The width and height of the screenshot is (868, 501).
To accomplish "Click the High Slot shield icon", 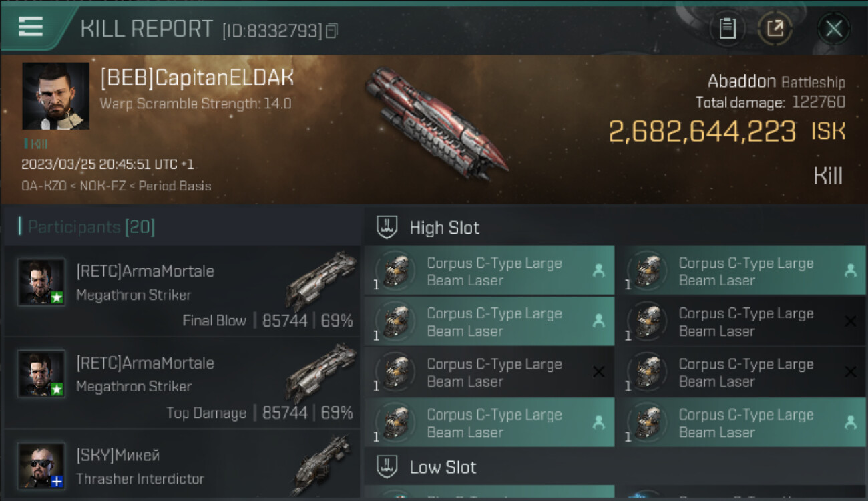I will pyautogui.click(x=388, y=227).
